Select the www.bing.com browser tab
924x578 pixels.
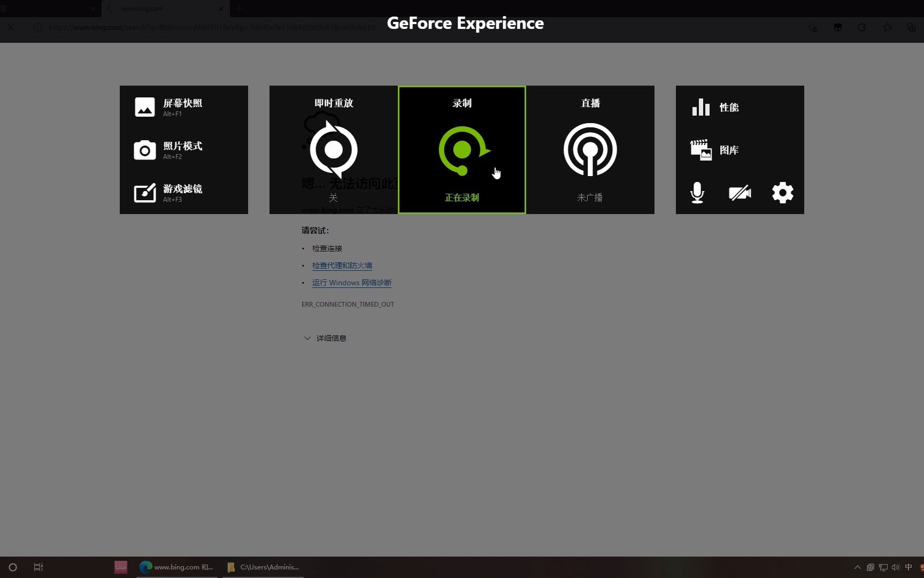click(166, 9)
